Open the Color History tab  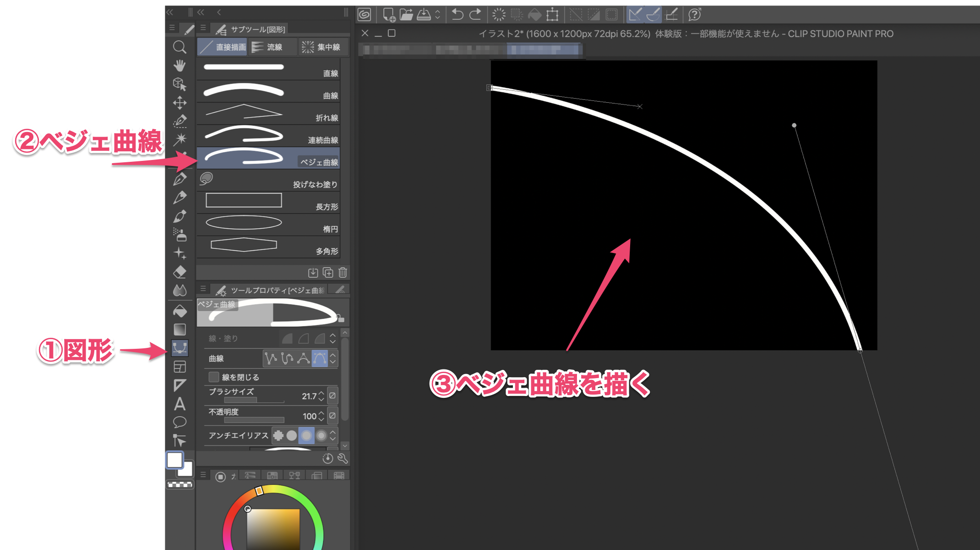[x=339, y=475]
